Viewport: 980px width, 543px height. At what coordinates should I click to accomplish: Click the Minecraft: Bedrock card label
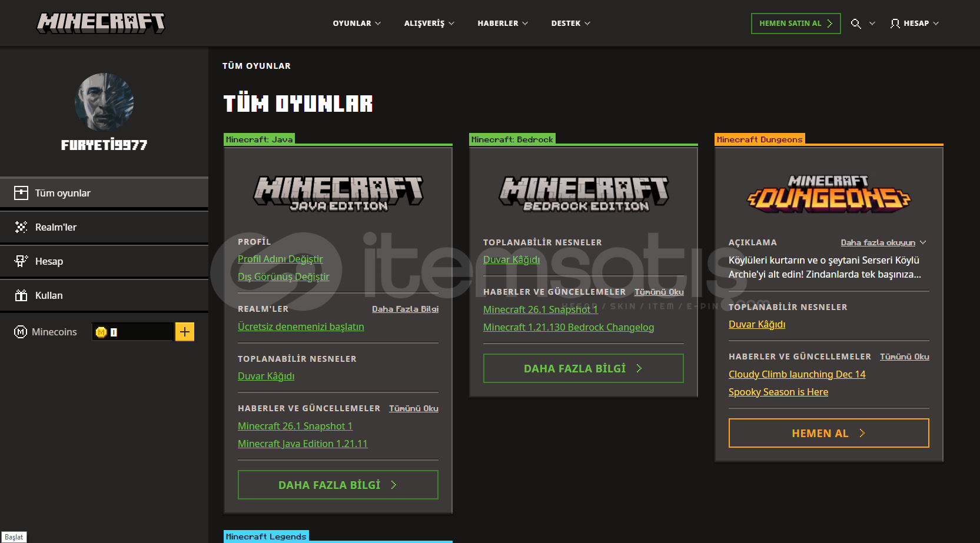[x=512, y=139]
